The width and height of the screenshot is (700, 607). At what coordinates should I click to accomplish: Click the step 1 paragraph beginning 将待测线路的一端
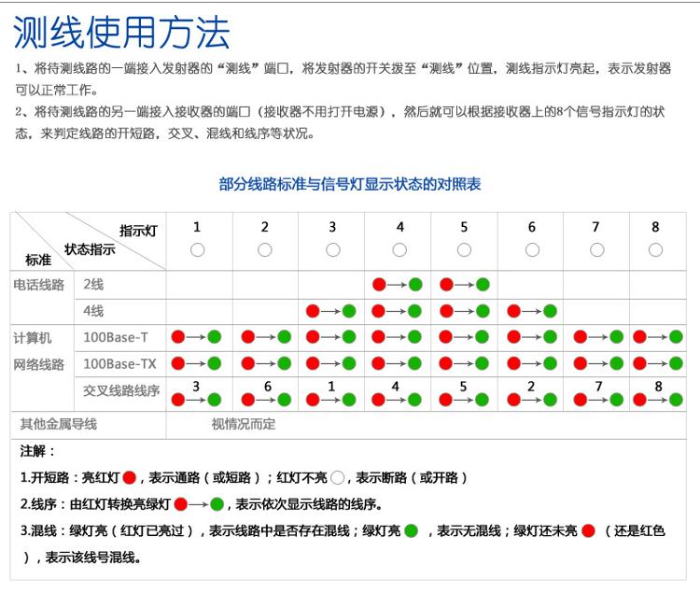tap(343, 79)
